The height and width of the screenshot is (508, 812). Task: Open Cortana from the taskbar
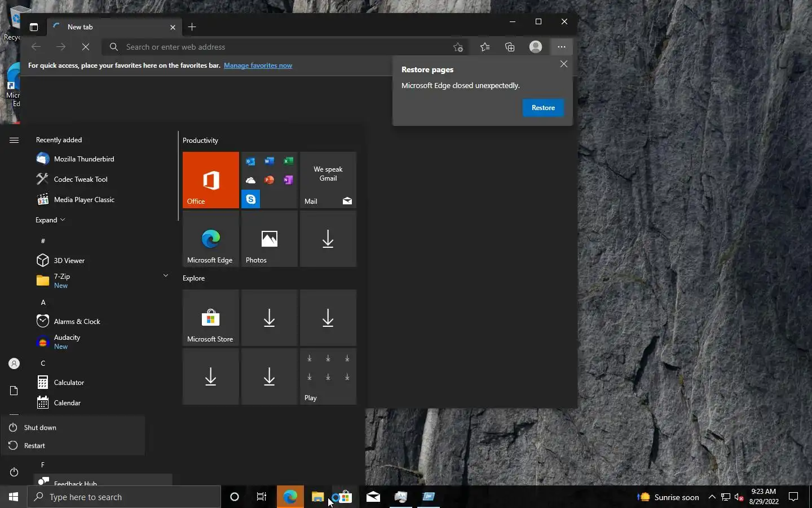[x=235, y=497]
